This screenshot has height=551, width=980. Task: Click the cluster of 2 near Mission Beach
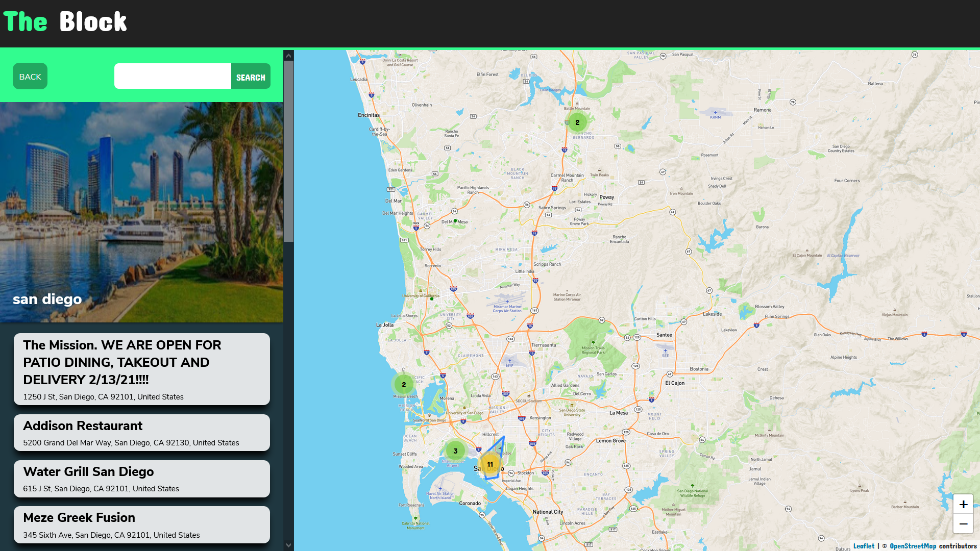[404, 385]
